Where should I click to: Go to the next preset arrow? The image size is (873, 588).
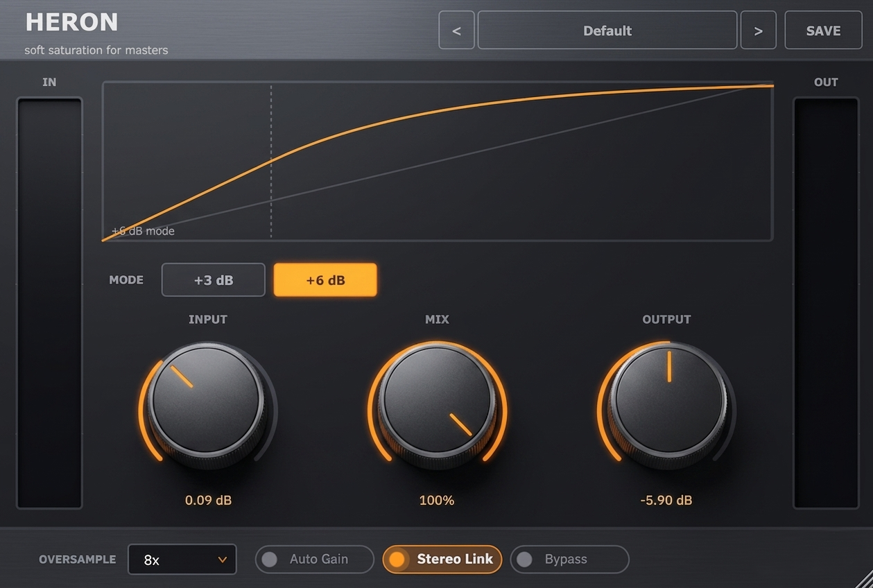tap(759, 31)
